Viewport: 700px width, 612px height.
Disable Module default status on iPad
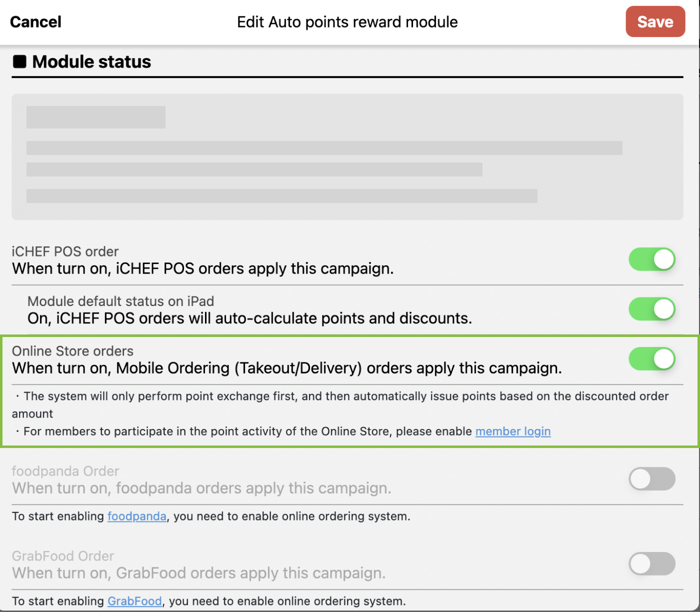652,309
